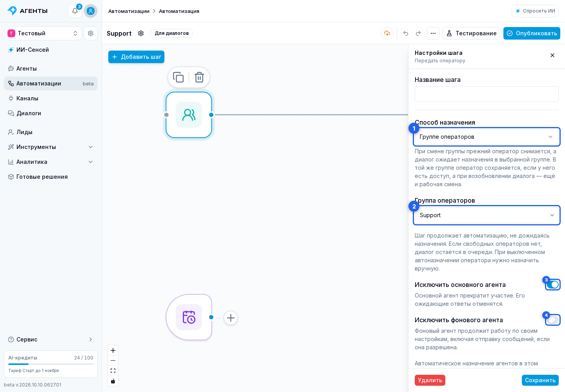Expand the Сервис menu

[x=51, y=339]
